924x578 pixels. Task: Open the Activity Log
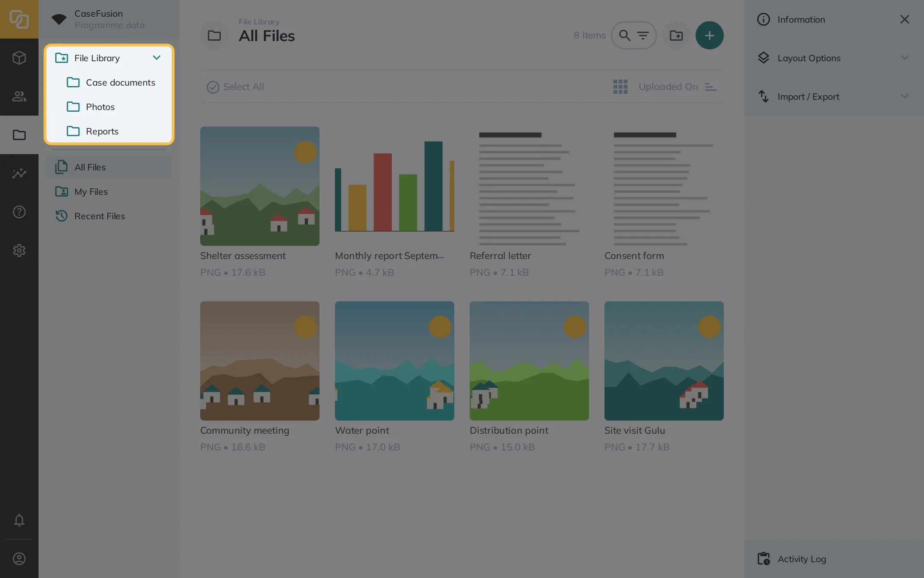[834, 559]
